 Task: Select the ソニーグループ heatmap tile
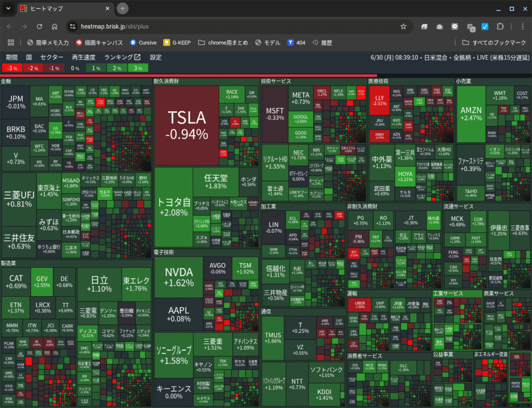pos(174,355)
